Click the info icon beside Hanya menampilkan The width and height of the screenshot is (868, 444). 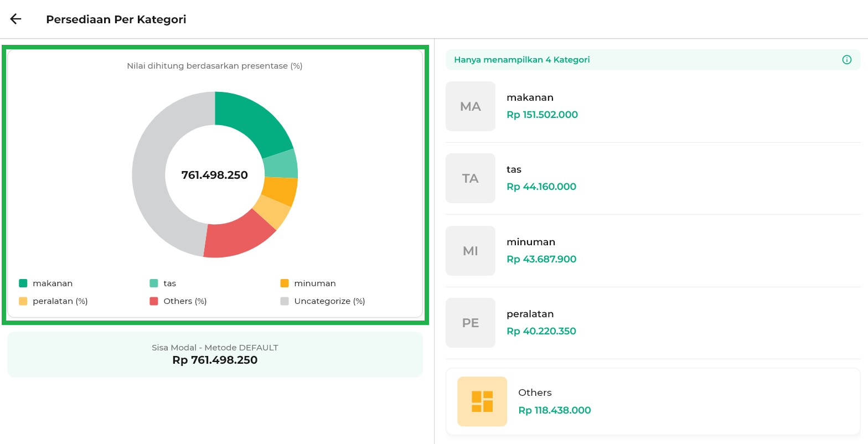846,60
